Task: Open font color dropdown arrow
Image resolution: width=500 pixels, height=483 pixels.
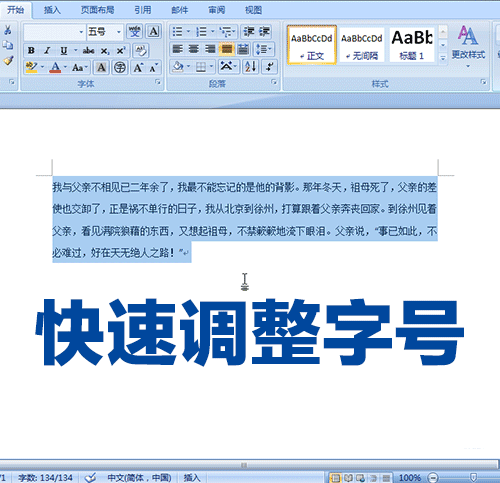Action: coord(65,68)
